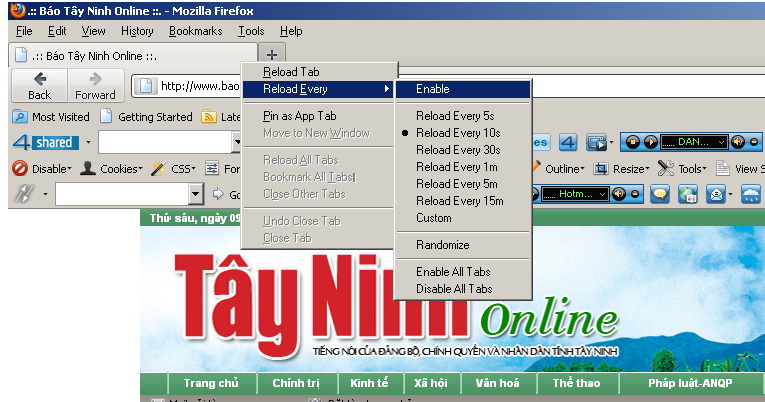This screenshot has height=402, width=765.
Task: Click the RSS feed icon in bookmarks bar
Action: [x=209, y=117]
